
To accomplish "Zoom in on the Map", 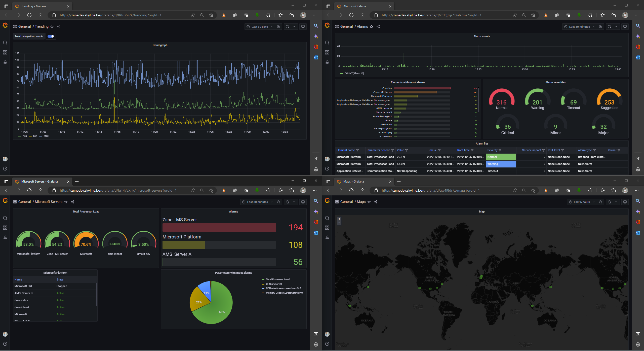I will (x=339, y=219).
